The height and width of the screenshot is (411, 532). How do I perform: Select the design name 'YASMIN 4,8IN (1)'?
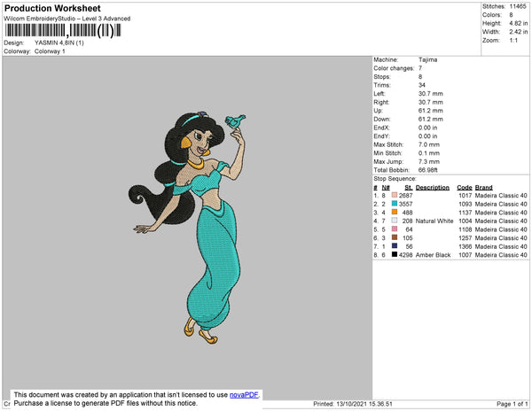point(59,43)
